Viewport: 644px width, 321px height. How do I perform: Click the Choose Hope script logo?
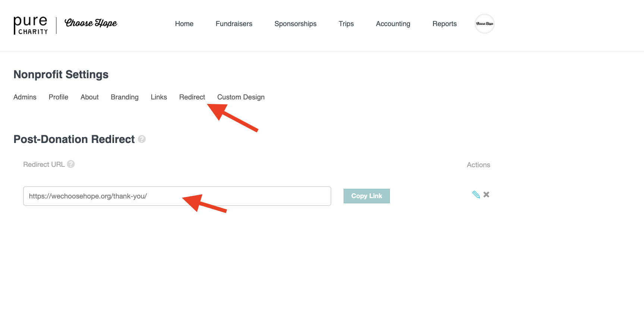[91, 23]
